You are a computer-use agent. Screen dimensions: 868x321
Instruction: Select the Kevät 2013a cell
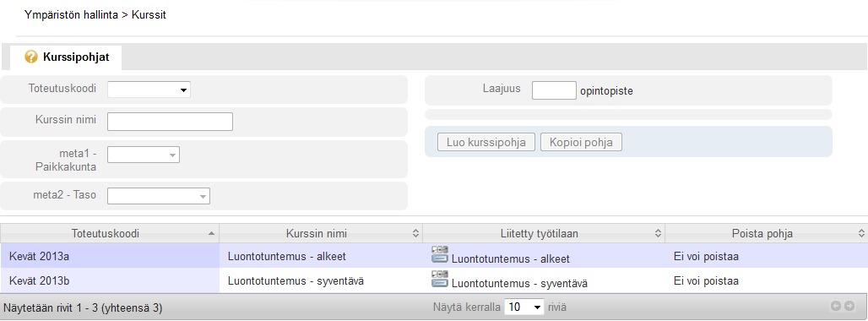click(110, 256)
